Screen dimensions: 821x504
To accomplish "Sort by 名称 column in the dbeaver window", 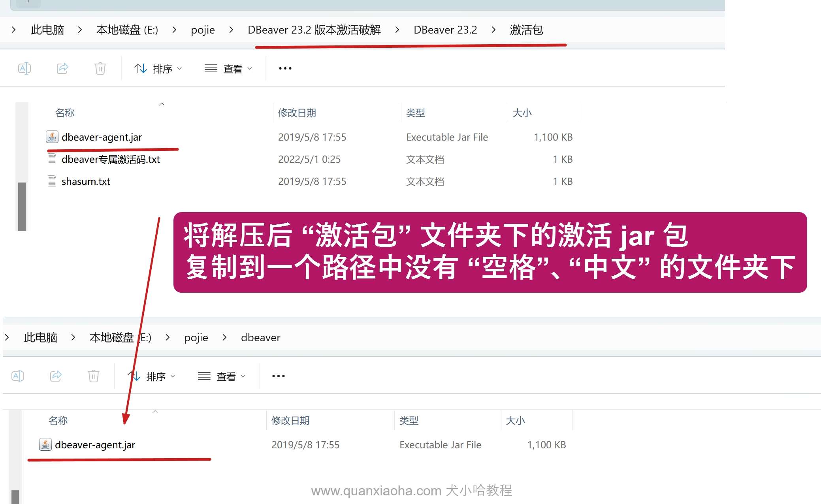I will coord(58,421).
